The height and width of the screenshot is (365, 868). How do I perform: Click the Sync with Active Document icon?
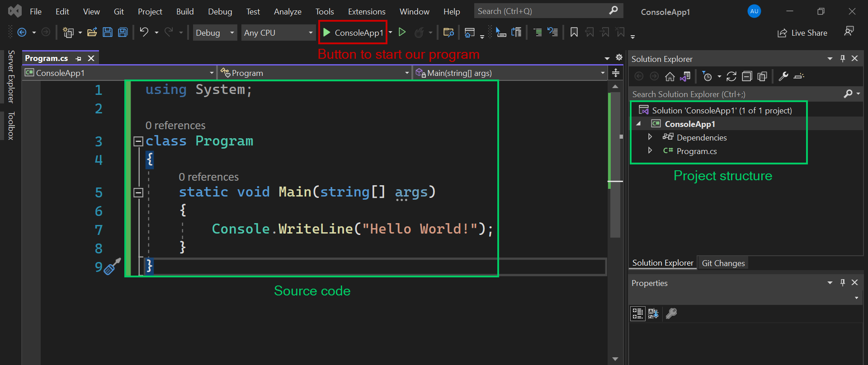click(x=731, y=76)
